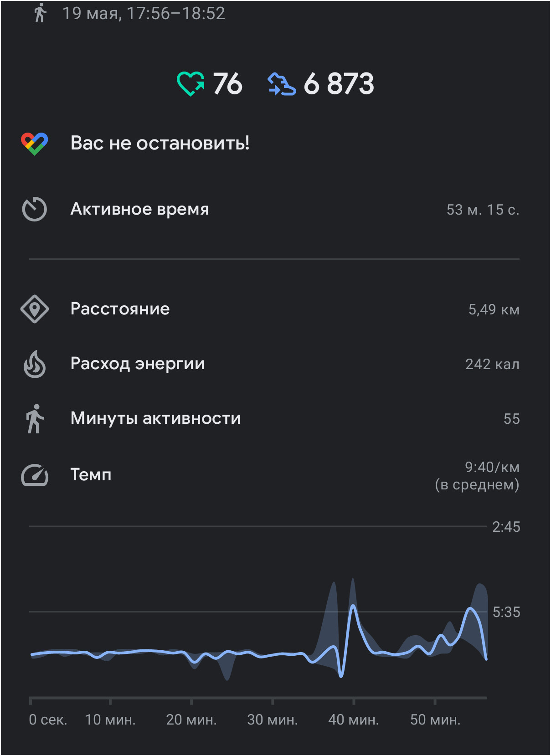Screen dimensions: 551x756
Task: Tap the speedometer icon next to Темп
Action: (x=35, y=475)
